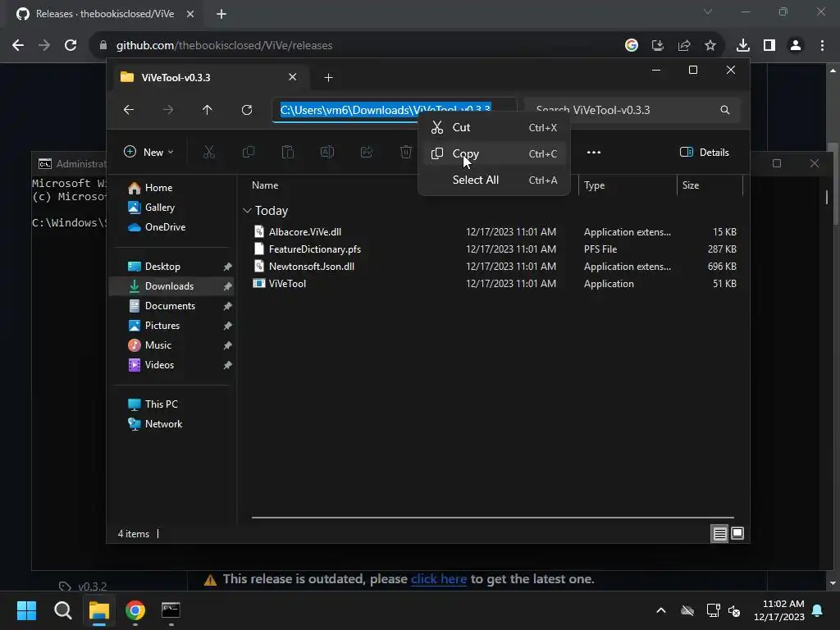Show hidden system tray icons

click(x=661, y=610)
